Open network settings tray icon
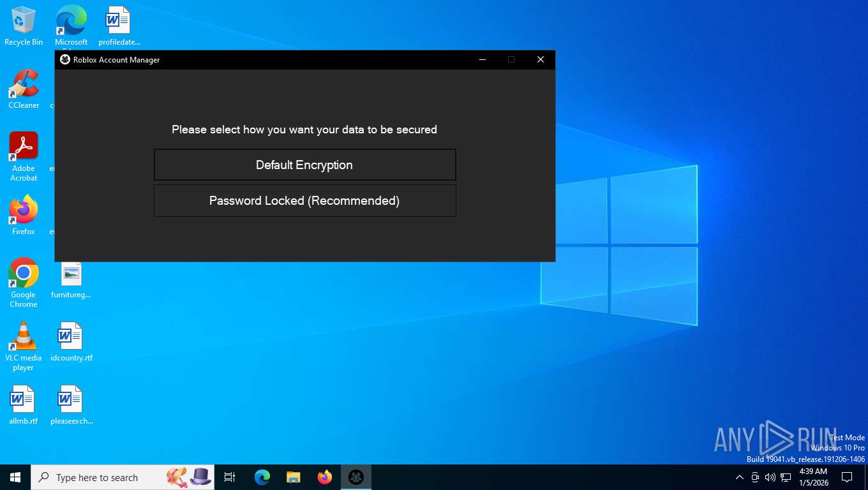The image size is (868, 490). [786, 477]
